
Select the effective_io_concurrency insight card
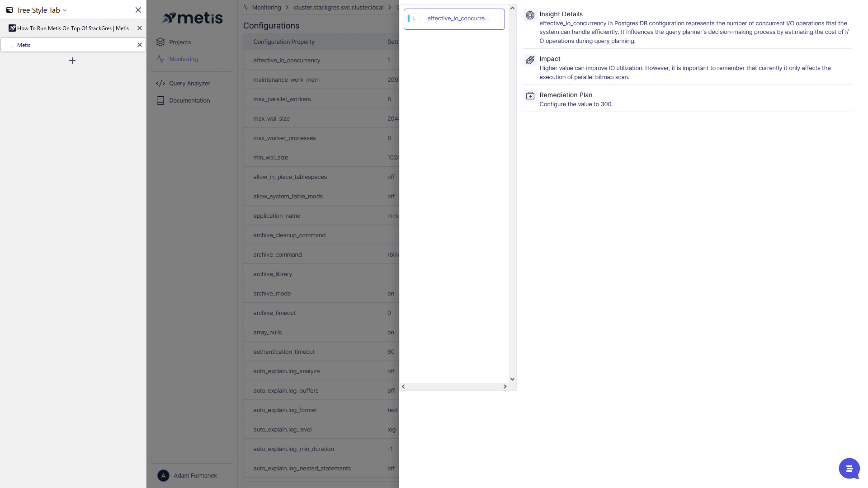click(x=454, y=19)
